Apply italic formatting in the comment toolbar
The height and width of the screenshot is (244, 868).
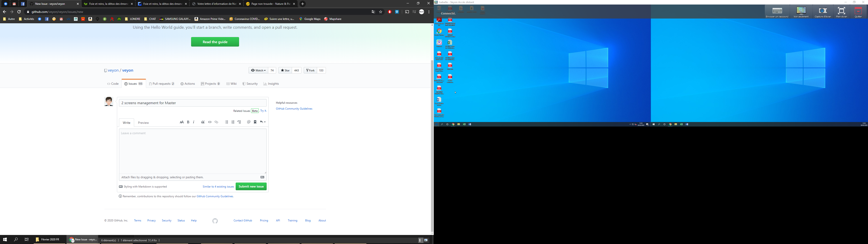tap(194, 122)
